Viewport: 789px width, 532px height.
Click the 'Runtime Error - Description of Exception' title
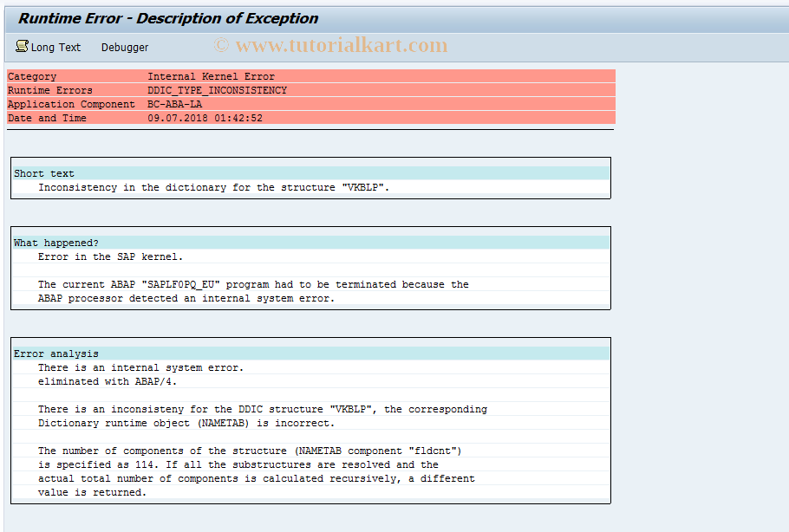tap(168, 18)
